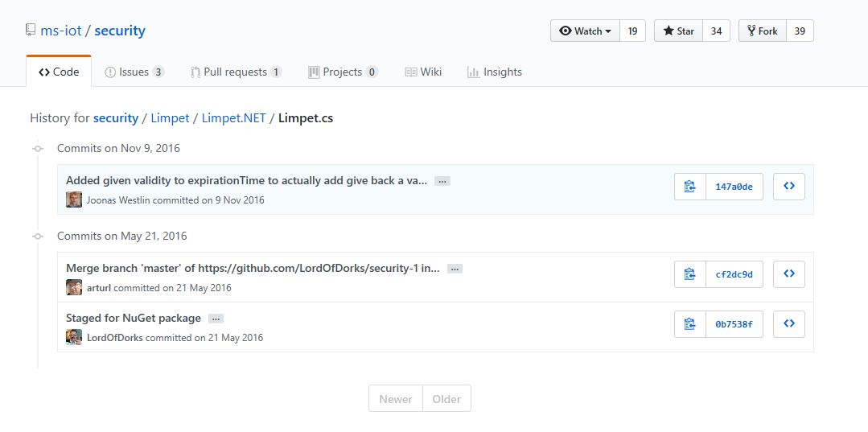Browse repository at commit 147a0de
This screenshot has height=432, width=868.
[788, 187]
